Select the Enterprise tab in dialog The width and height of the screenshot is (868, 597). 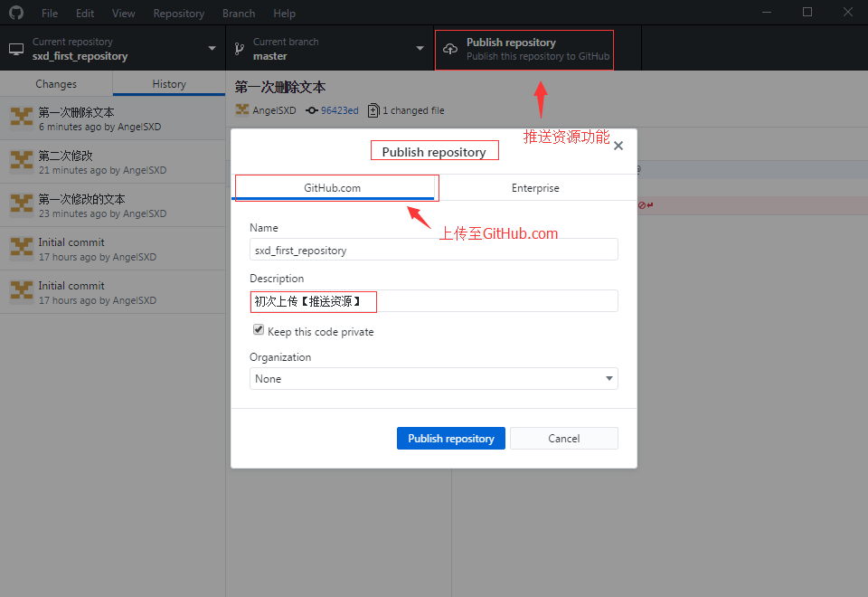(535, 188)
